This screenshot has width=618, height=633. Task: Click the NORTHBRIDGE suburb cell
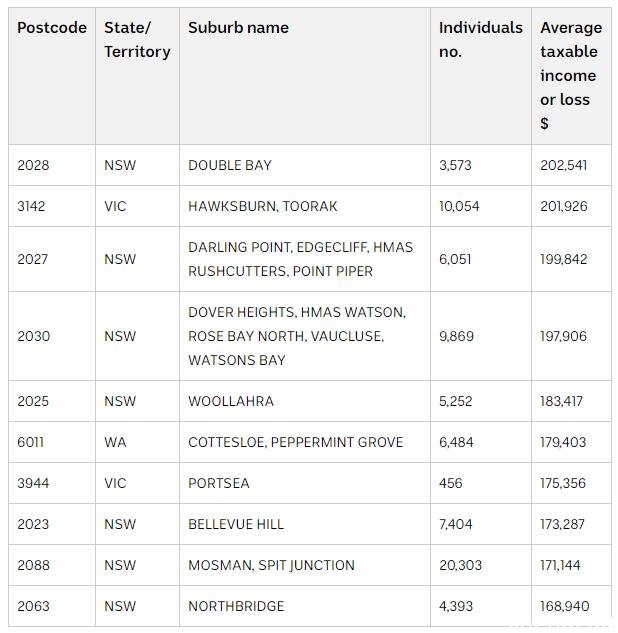click(x=305, y=606)
